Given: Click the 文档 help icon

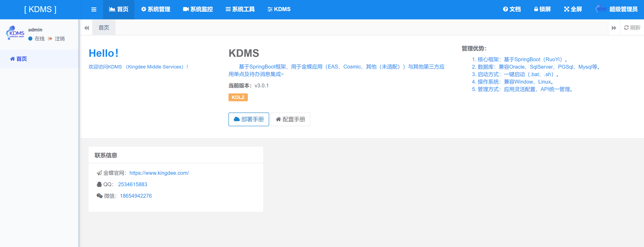Looking at the screenshot, I should 505,9.
